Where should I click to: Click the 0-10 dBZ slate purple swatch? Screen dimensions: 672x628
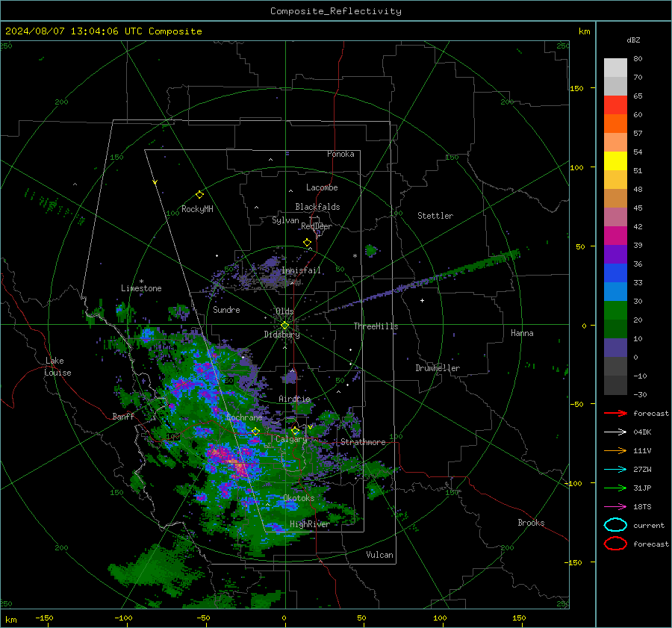tap(615, 348)
